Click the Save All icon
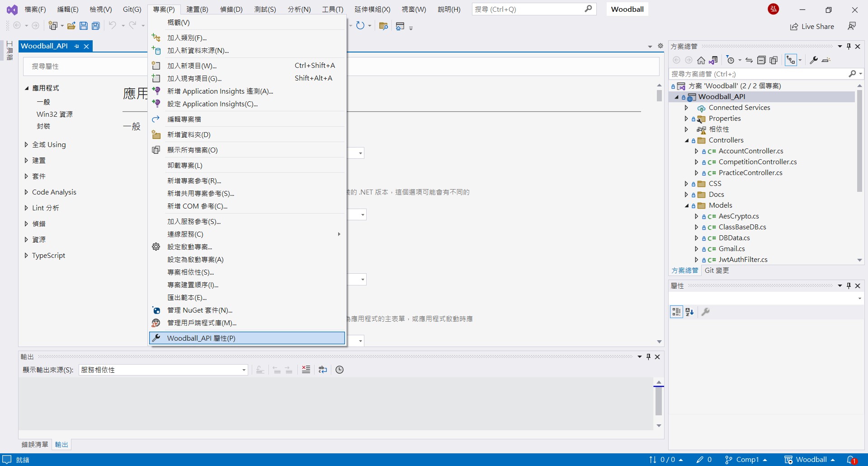The image size is (868, 466). 96,26
